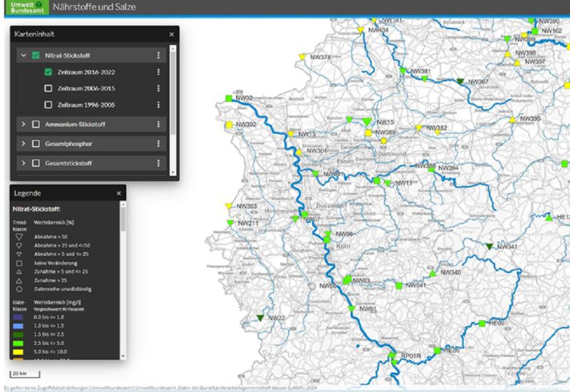Click the Karteninhalt scrollbar thumb
Screen dimensions: 570x392
[173, 93]
